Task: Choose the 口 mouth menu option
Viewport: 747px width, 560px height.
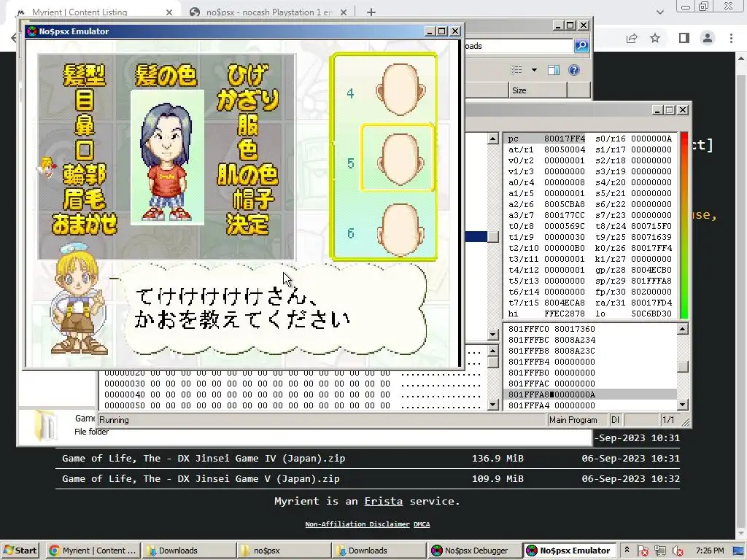Action: 85,150
